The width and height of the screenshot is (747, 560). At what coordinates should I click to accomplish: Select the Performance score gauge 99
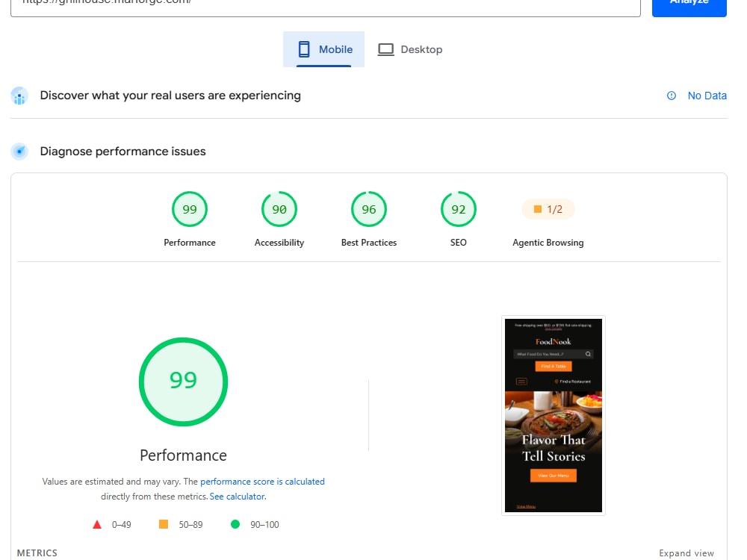click(x=190, y=209)
